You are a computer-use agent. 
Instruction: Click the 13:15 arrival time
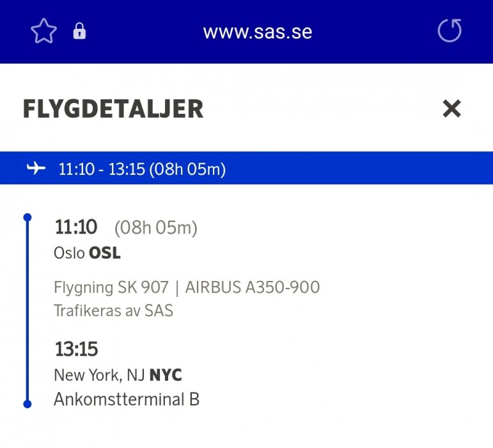click(76, 349)
